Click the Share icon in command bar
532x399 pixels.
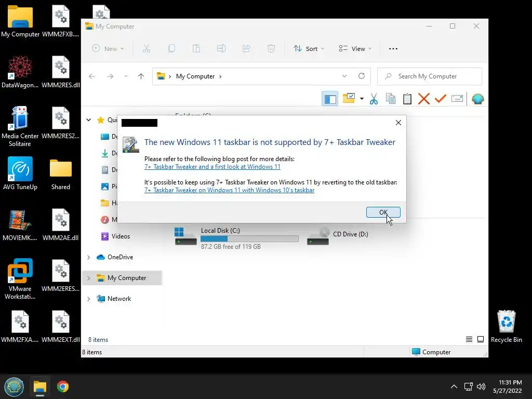point(246,48)
